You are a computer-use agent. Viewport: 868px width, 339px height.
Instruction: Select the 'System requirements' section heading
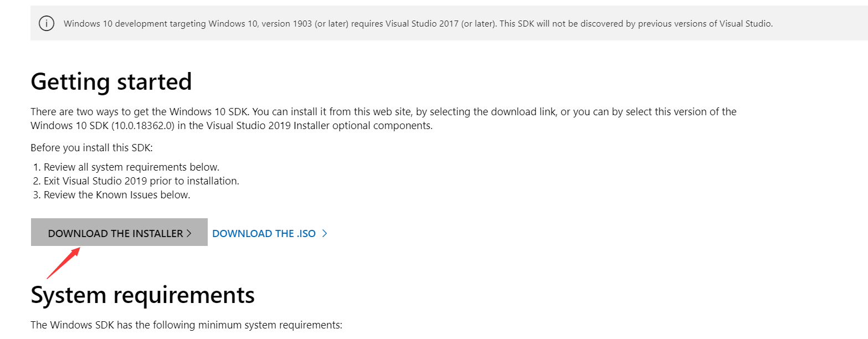click(142, 295)
